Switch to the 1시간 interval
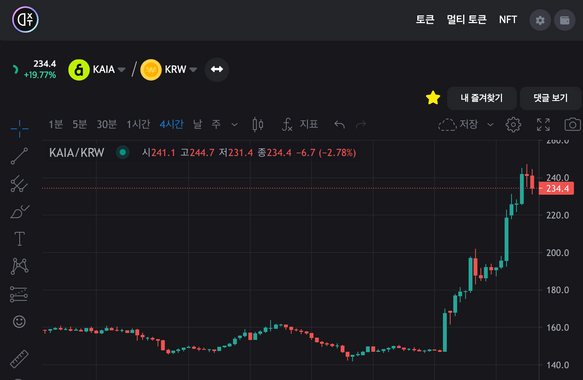 138,124
